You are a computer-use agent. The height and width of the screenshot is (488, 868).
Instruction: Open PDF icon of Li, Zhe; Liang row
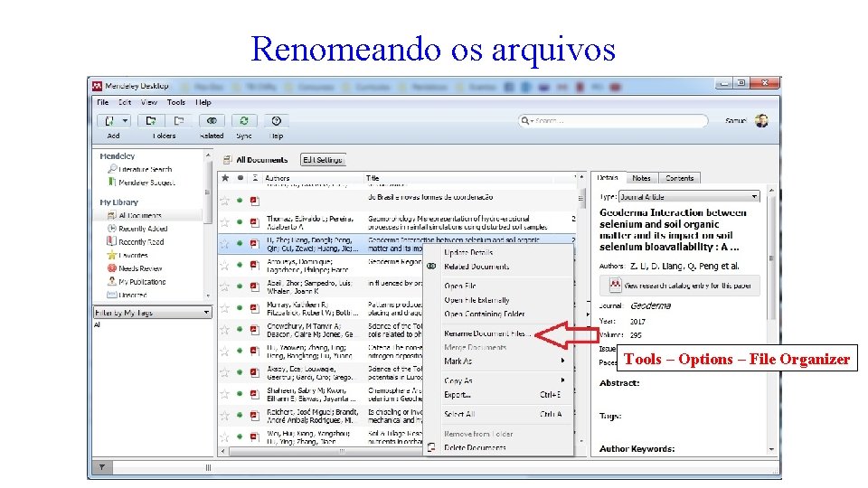[255, 244]
